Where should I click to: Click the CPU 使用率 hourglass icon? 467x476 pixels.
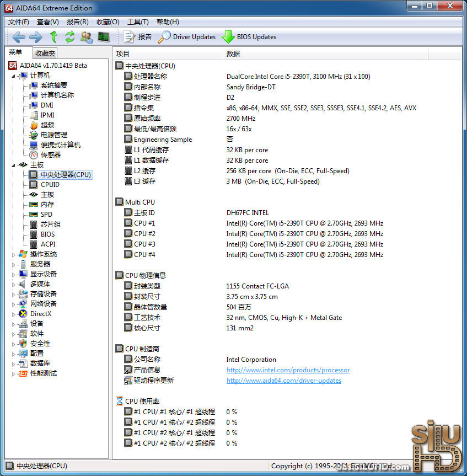[x=120, y=401]
